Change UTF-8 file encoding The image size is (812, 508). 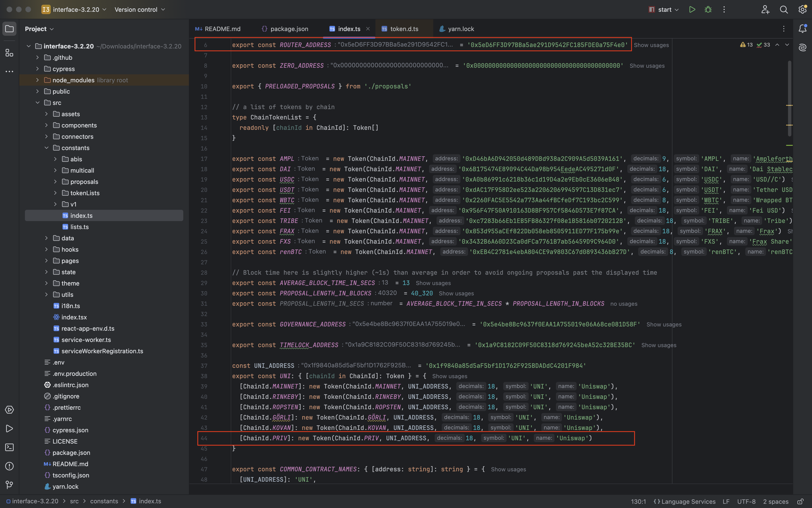point(746,502)
